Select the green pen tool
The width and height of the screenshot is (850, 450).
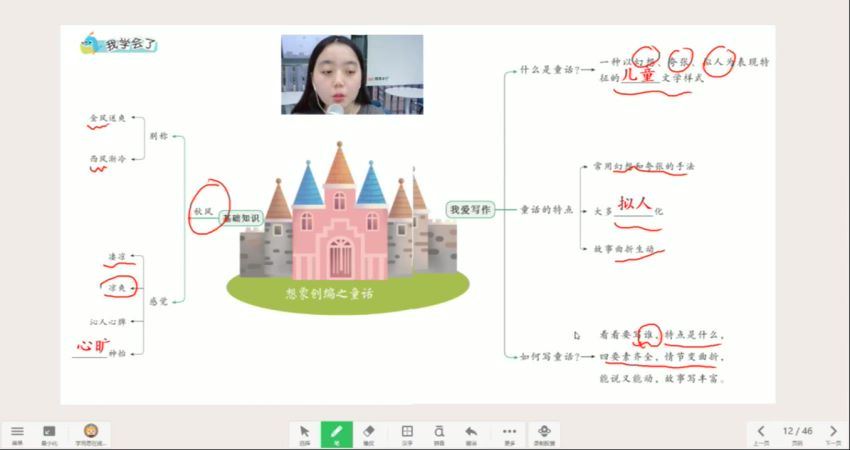(337, 435)
